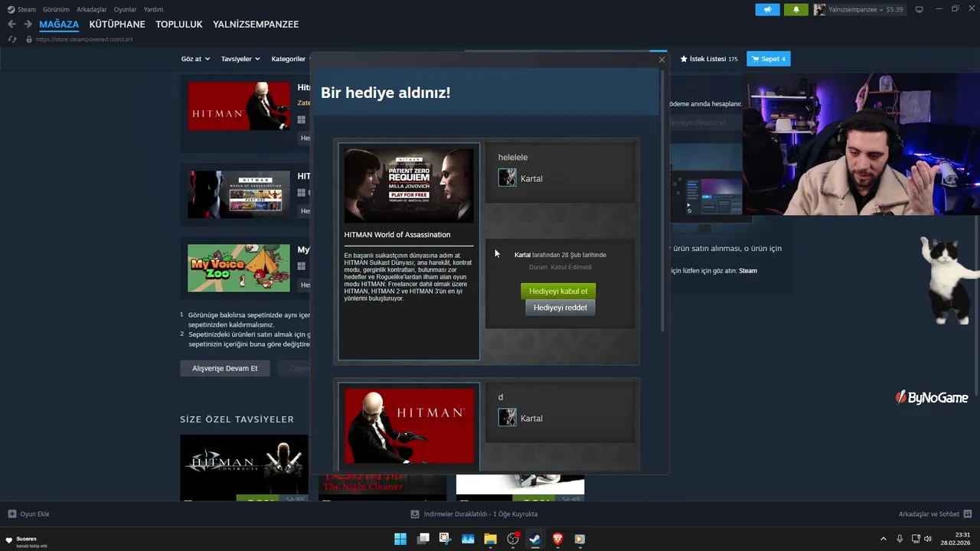This screenshot has width=980, height=551.
Task: Click the Oyun Ekle plus icon
Action: coord(11,514)
